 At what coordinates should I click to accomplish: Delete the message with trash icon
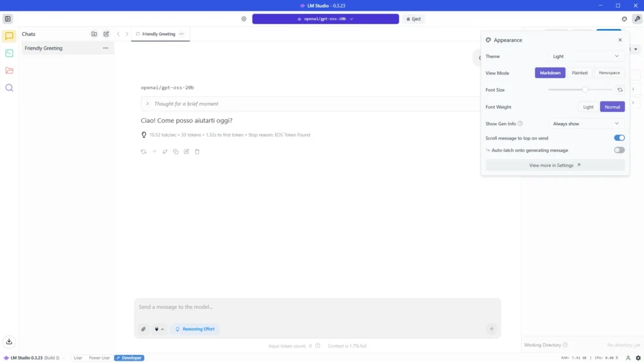tap(197, 151)
